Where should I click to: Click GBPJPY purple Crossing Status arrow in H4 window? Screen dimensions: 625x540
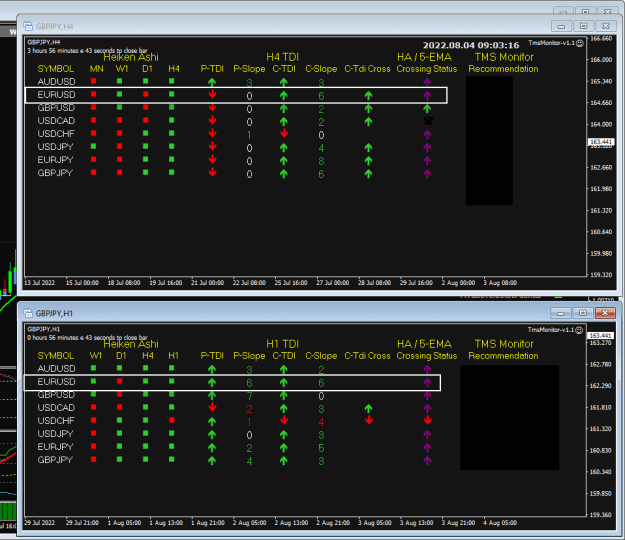tap(427, 174)
